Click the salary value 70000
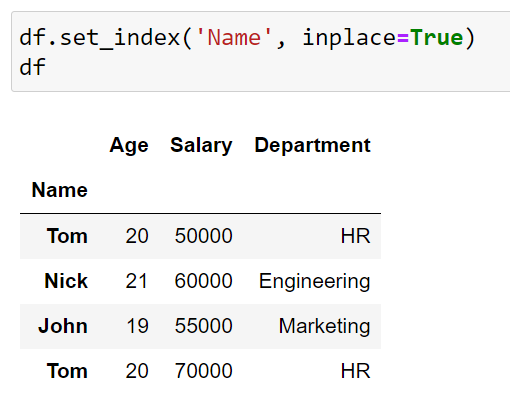This screenshot has width=510, height=394. pos(204,371)
